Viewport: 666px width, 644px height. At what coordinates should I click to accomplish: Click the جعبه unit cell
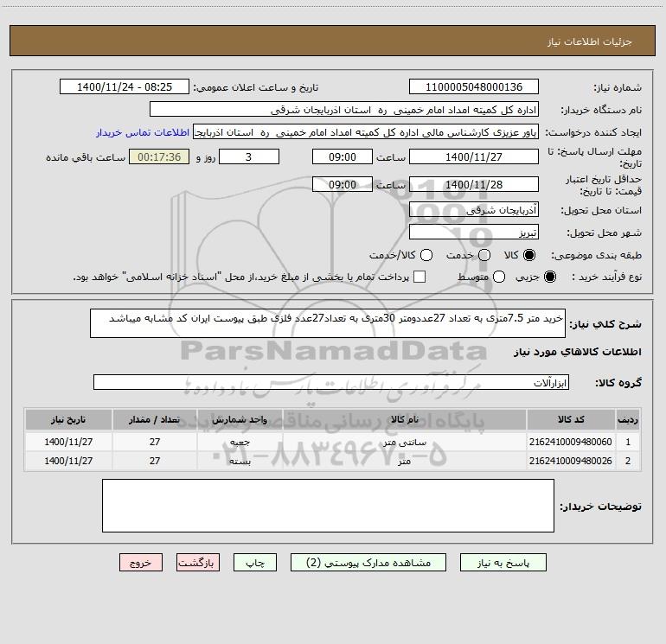240,442
